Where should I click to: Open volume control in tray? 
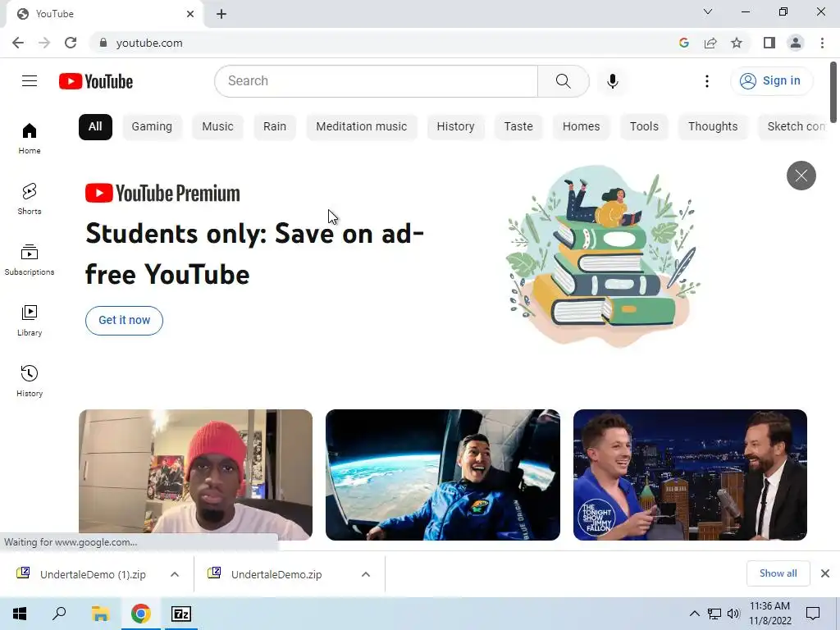pyautogui.click(x=733, y=614)
